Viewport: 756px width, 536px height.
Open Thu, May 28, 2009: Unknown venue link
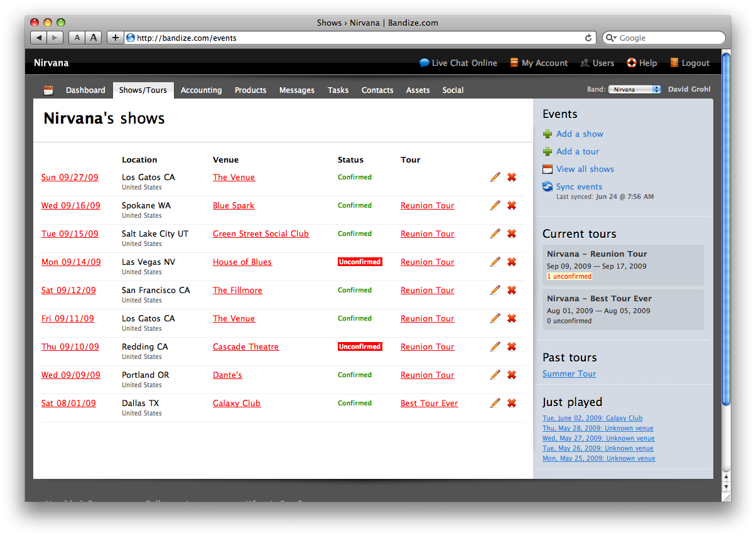click(x=598, y=428)
